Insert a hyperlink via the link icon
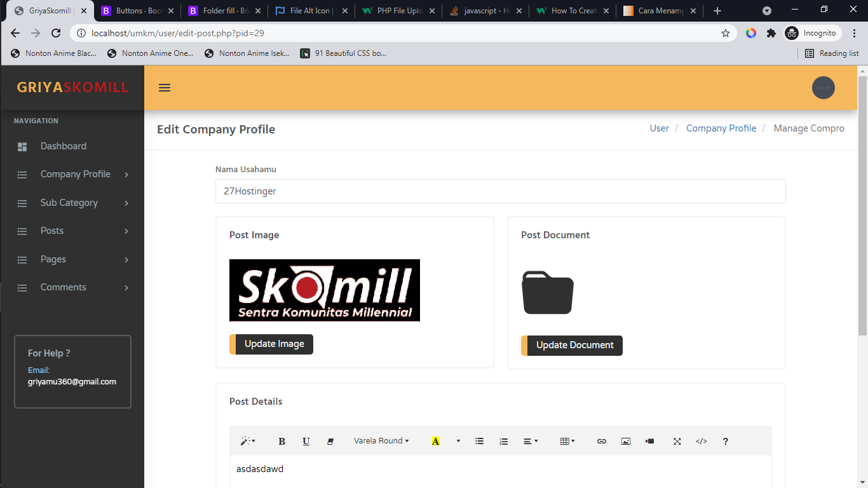This screenshot has height=488, width=868. pyautogui.click(x=601, y=442)
